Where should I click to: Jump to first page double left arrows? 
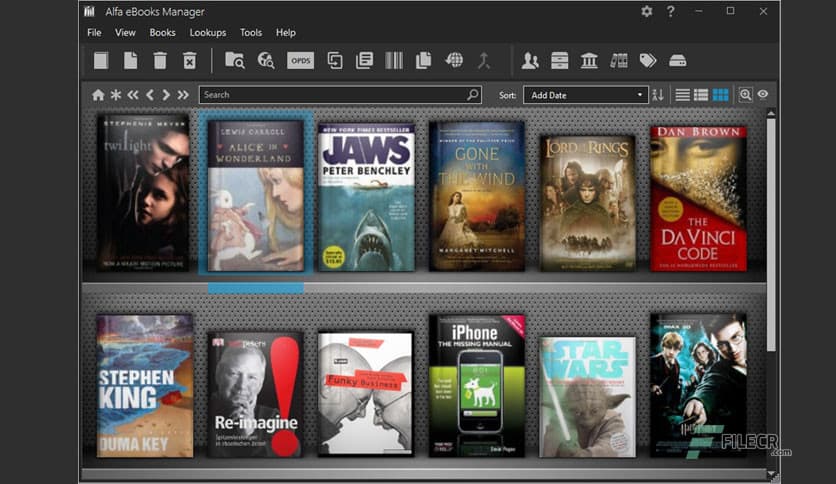click(133, 95)
